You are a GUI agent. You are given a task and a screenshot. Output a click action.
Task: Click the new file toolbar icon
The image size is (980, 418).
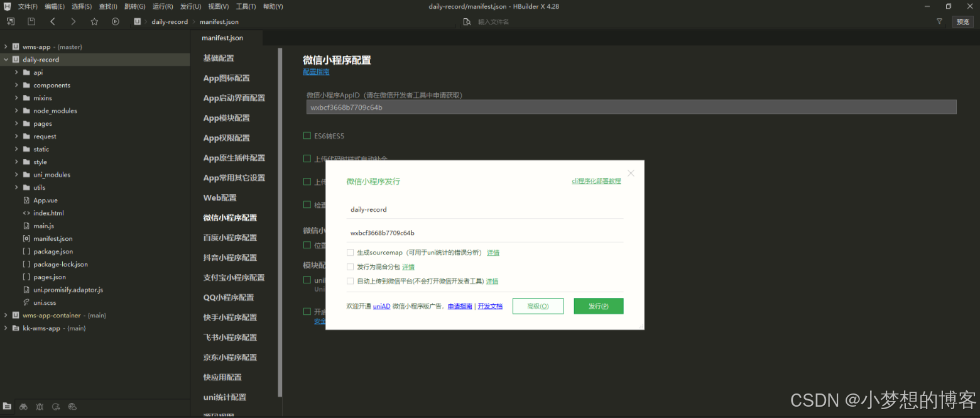tap(11, 21)
